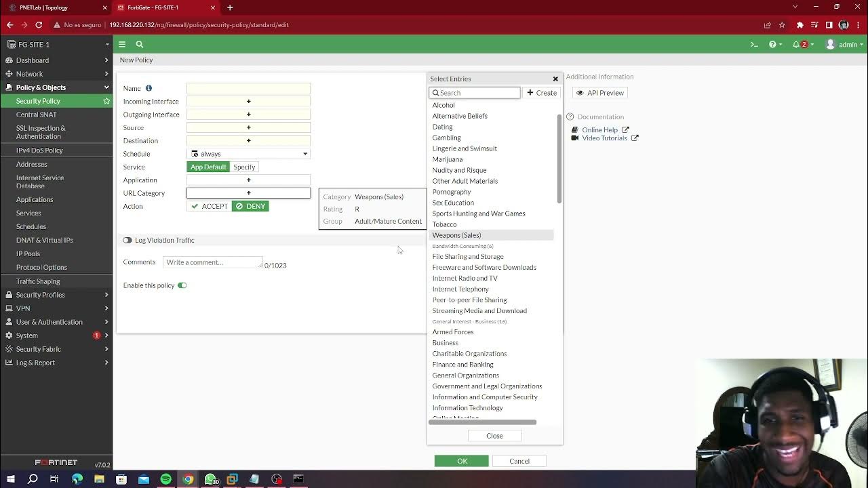Expand the Security Profiles menu

56,295
